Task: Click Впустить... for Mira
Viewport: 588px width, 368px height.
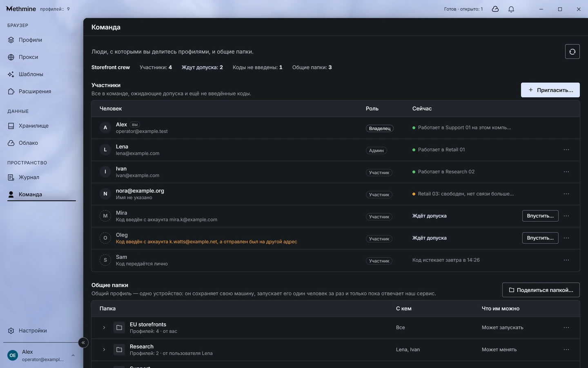Action: pyautogui.click(x=540, y=216)
